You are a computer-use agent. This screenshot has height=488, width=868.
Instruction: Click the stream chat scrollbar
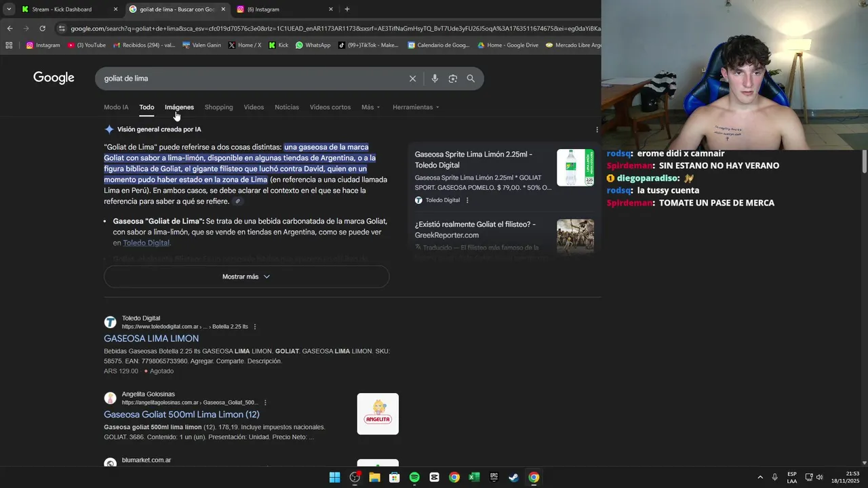coord(865,161)
